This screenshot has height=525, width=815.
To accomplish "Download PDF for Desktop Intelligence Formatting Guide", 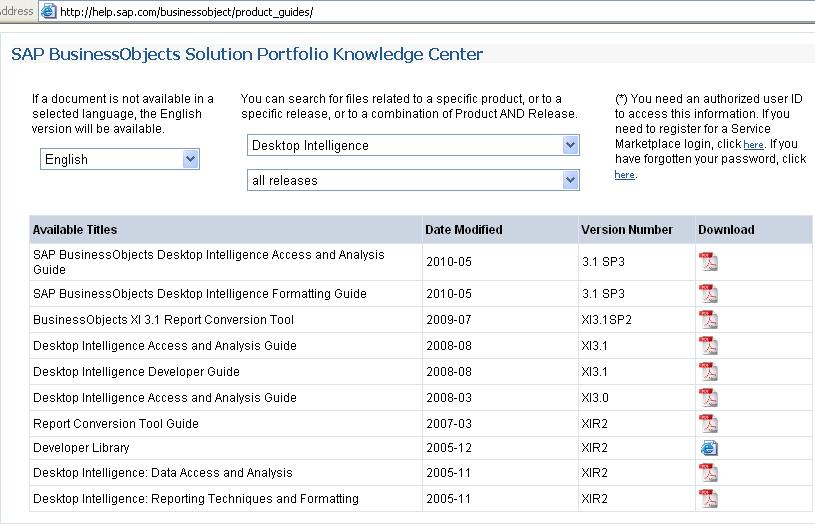I will [708, 294].
